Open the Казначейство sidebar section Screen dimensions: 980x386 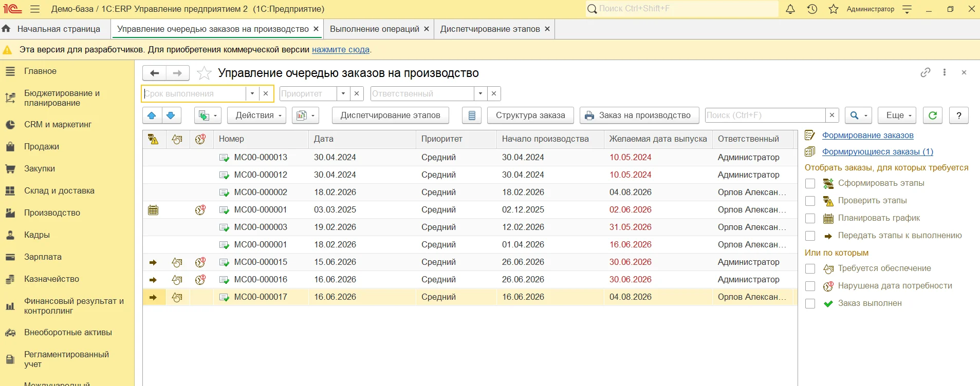coord(51,279)
